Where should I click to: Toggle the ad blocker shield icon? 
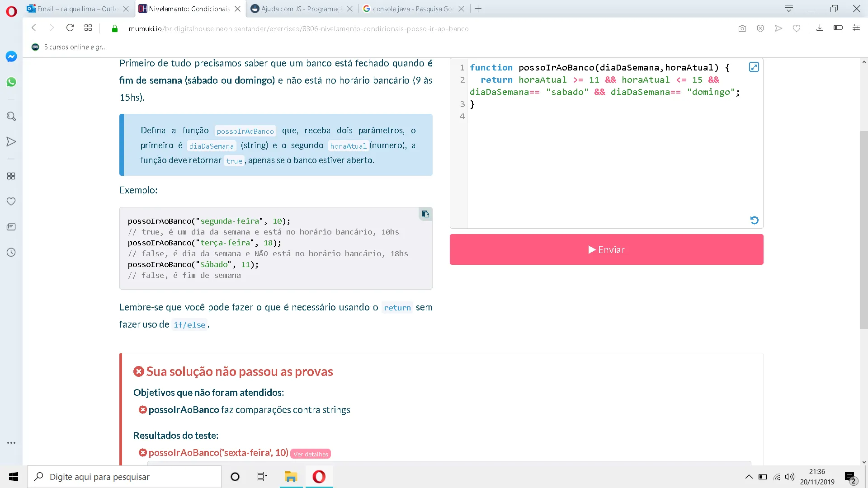760,28
